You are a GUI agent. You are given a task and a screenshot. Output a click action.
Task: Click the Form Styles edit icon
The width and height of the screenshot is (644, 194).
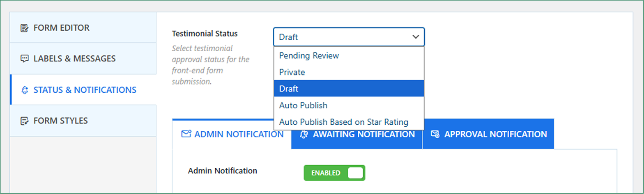(25, 121)
